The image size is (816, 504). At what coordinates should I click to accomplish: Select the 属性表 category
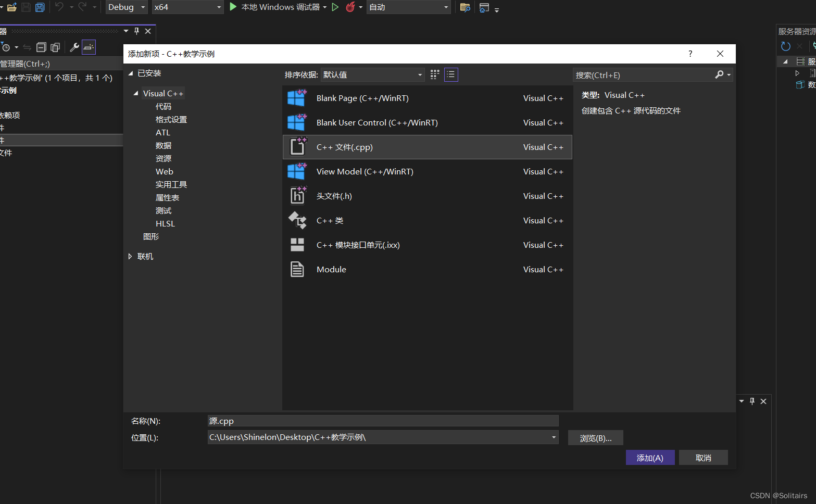click(167, 198)
